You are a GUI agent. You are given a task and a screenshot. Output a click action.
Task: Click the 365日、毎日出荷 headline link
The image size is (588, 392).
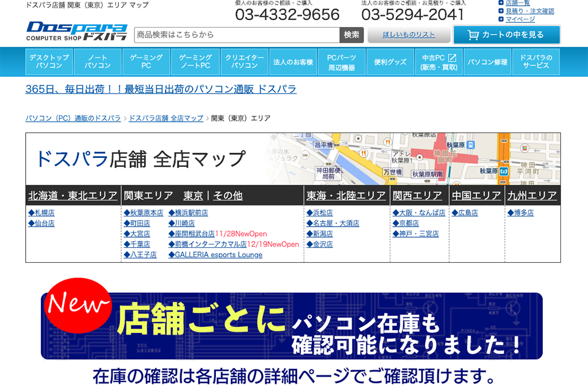(161, 89)
